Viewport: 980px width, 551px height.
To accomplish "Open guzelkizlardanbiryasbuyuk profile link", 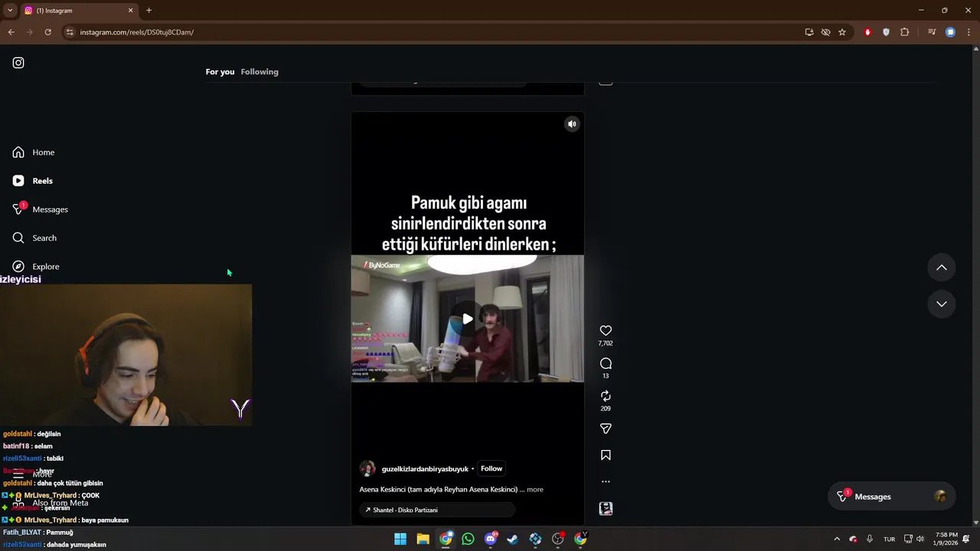I will [425, 469].
